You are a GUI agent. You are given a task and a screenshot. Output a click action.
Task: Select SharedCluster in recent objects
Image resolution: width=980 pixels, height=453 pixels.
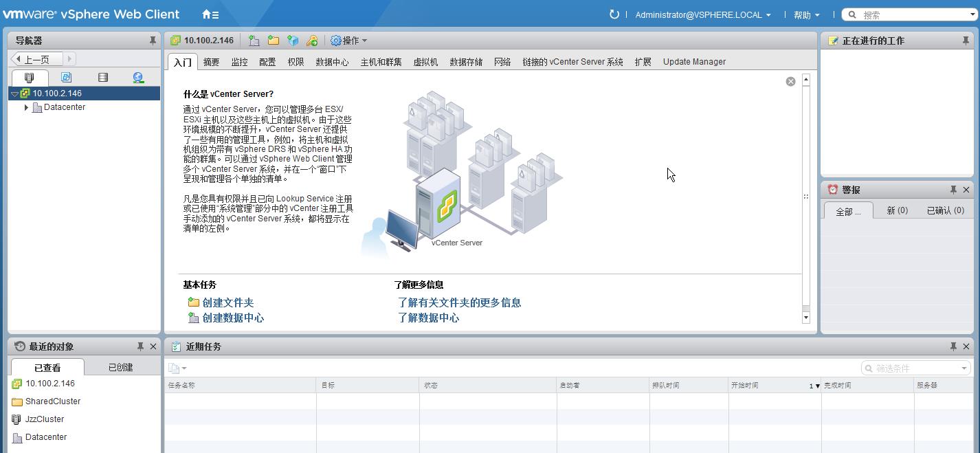click(x=53, y=401)
